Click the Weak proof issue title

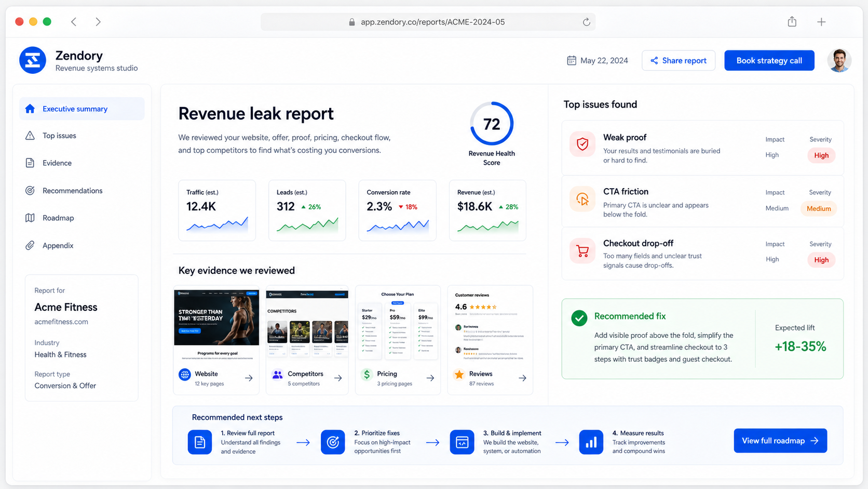[625, 137]
